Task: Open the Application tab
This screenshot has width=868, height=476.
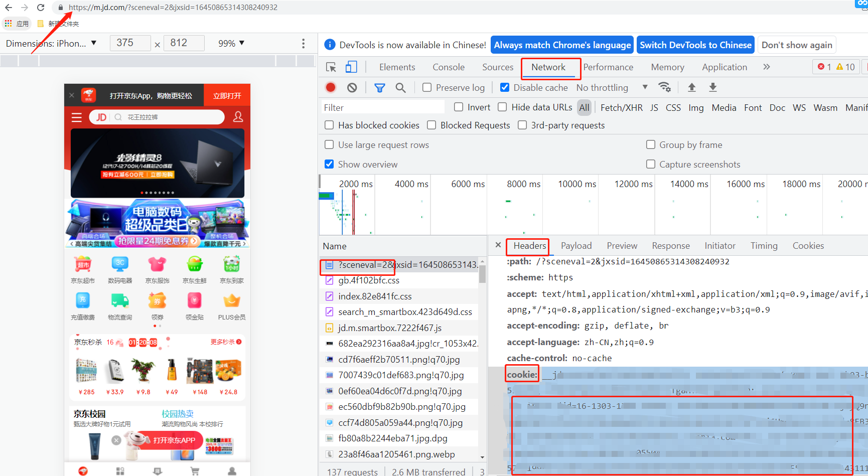Action: point(725,67)
